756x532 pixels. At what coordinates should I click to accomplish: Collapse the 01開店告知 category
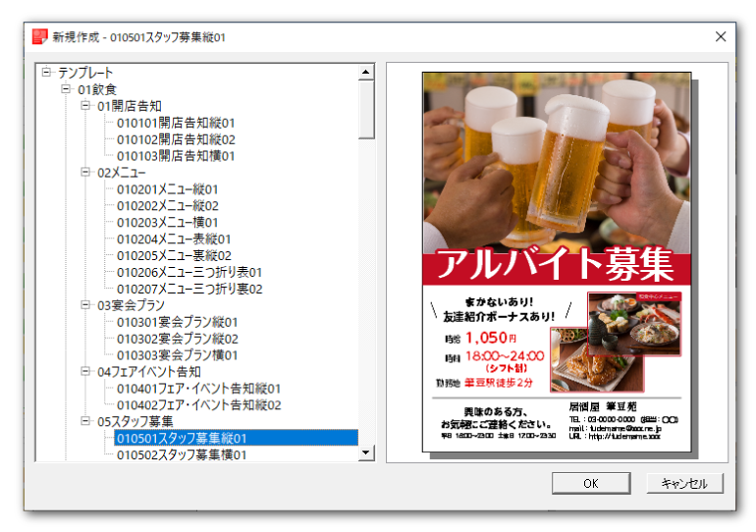(85, 105)
